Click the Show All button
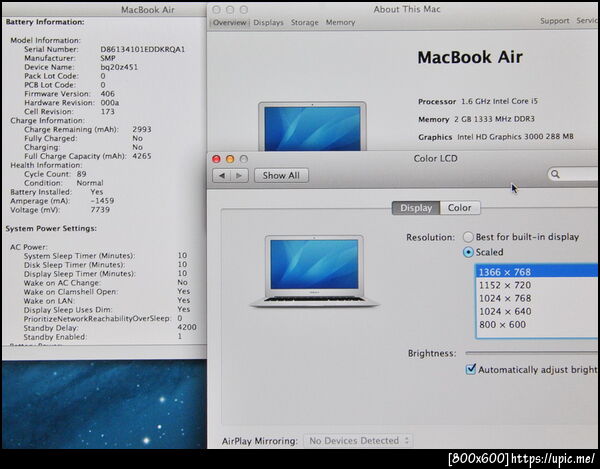The height and width of the screenshot is (469, 600). tap(281, 176)
